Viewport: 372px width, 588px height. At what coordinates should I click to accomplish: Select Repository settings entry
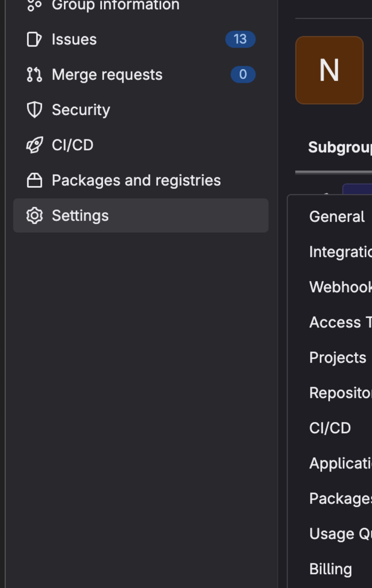click(x=340, y=393)
